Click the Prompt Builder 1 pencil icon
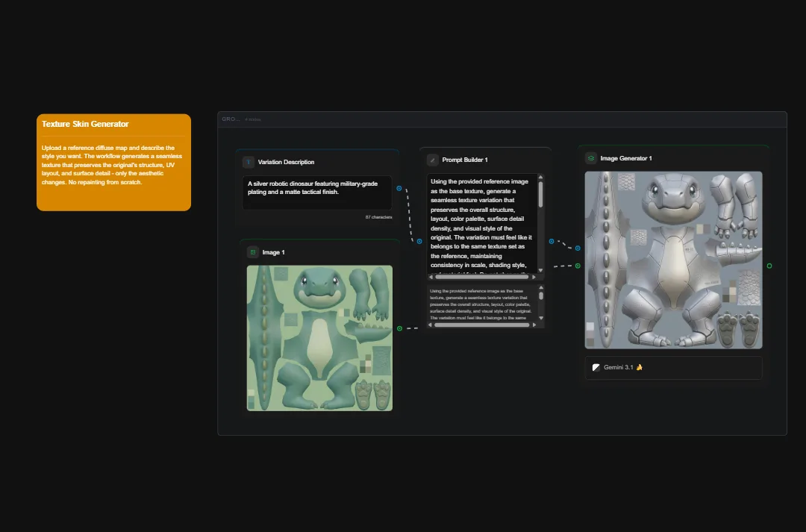Viewport: 806px width, 532px height. coord(432,160)
